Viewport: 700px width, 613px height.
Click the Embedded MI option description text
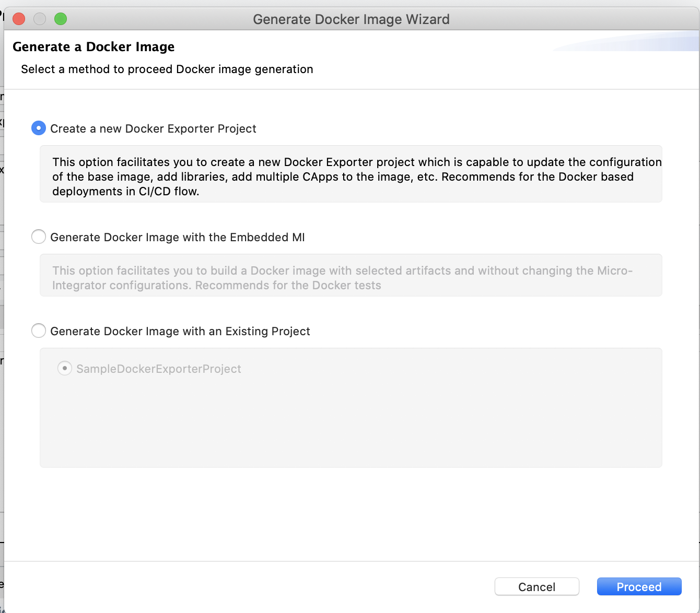342,278
